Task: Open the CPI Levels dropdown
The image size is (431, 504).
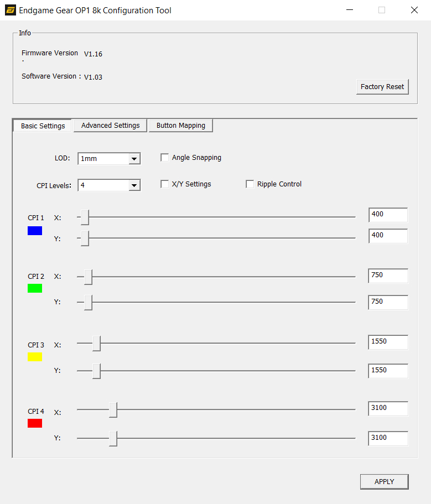Action: point(109,185)
